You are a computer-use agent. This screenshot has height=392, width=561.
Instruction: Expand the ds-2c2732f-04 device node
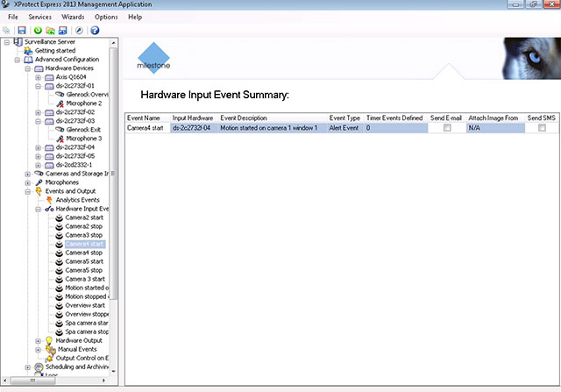pos(38,147)
